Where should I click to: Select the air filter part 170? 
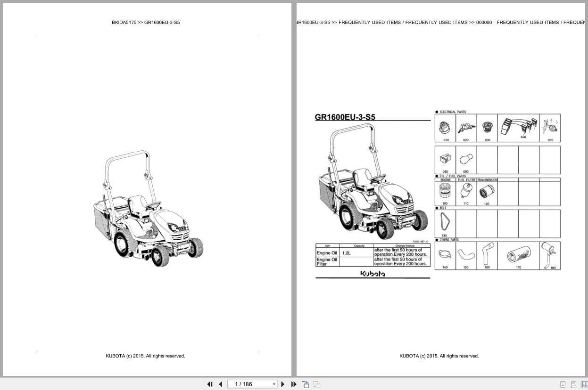(x=518, y=257)
